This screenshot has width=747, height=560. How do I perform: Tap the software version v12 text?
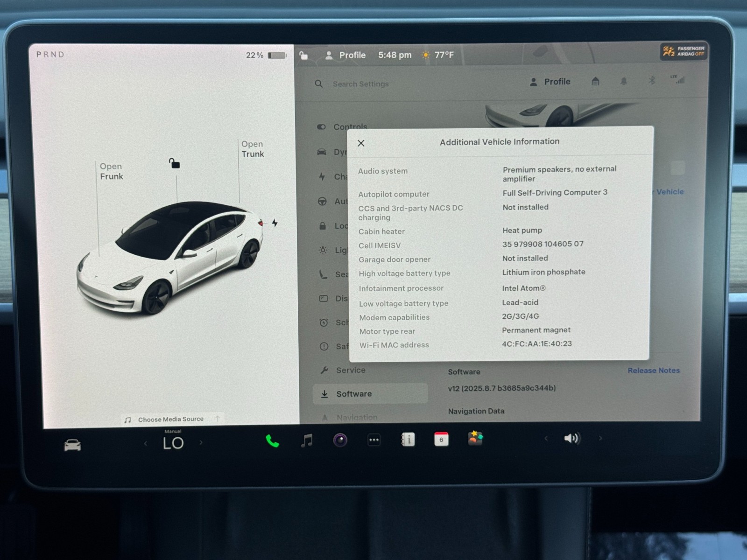pos(502,388)
